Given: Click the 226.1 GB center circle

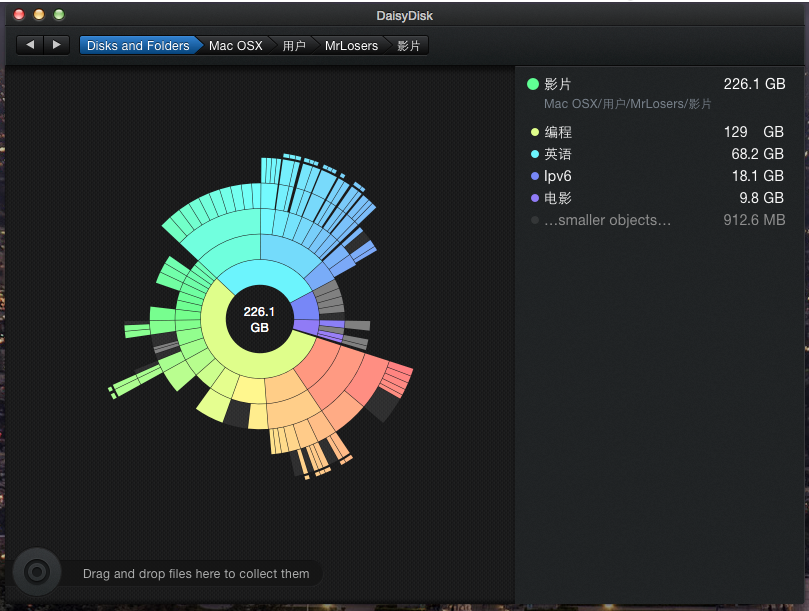Looking at the screenshot, I should coord(259,319).
